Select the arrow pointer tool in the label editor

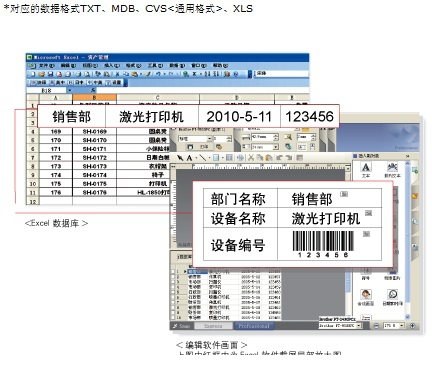tap(180, 158)
